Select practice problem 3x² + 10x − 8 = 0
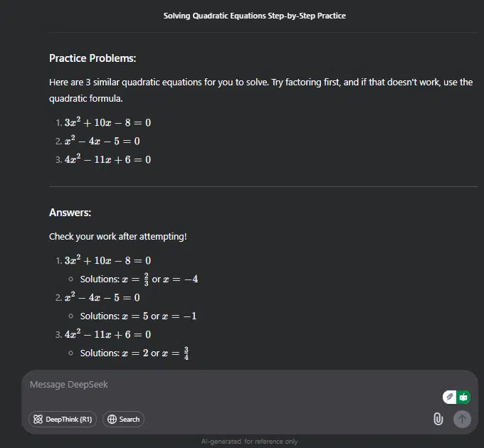 coord(107,122)
